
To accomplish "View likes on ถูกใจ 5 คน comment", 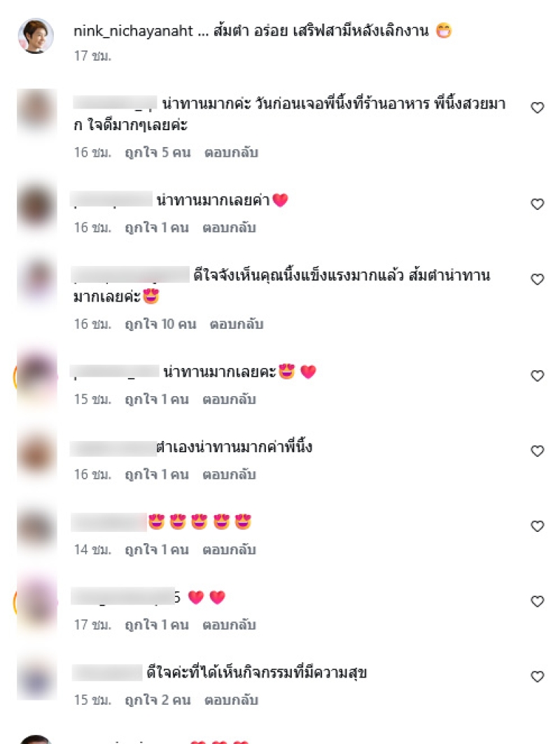I will (157, 153).
